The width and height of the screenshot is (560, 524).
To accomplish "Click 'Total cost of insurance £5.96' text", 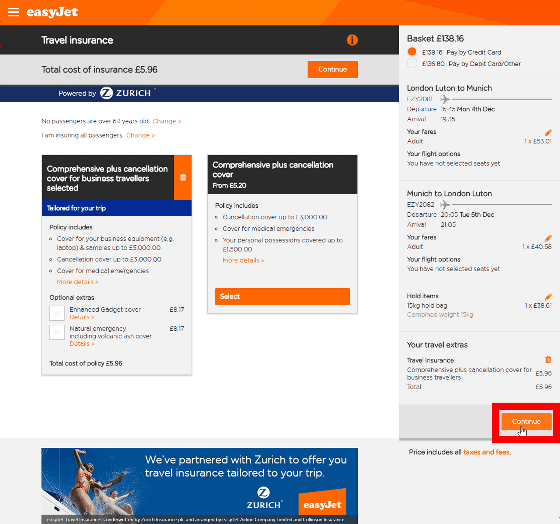I will 99,70.
